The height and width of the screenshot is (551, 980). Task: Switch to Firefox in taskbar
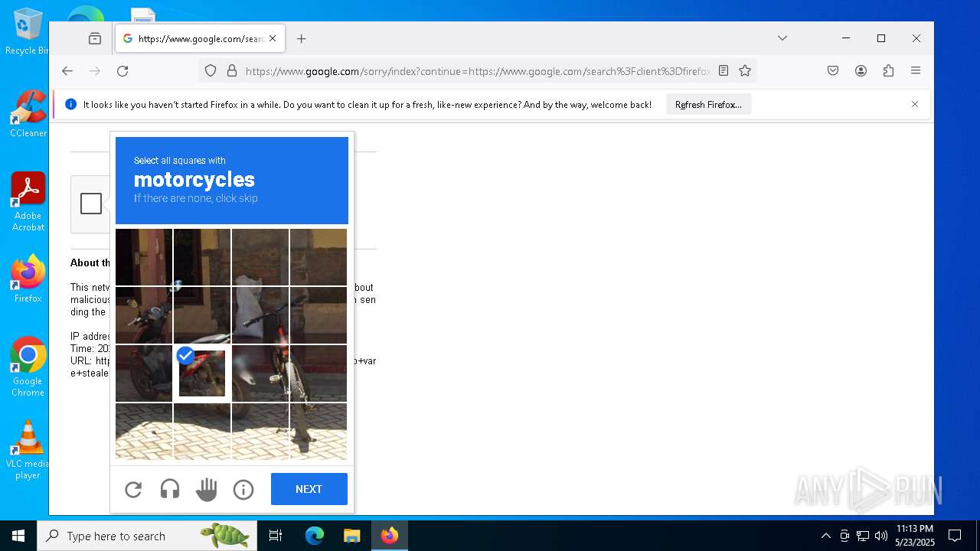coord(390,536)
